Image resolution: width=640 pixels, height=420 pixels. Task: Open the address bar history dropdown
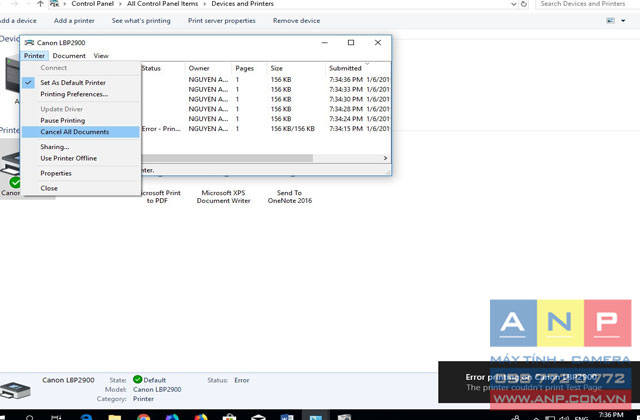(x=513, y=4)
